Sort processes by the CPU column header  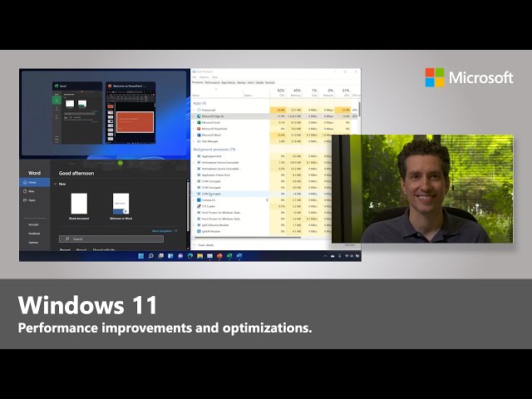278,92
